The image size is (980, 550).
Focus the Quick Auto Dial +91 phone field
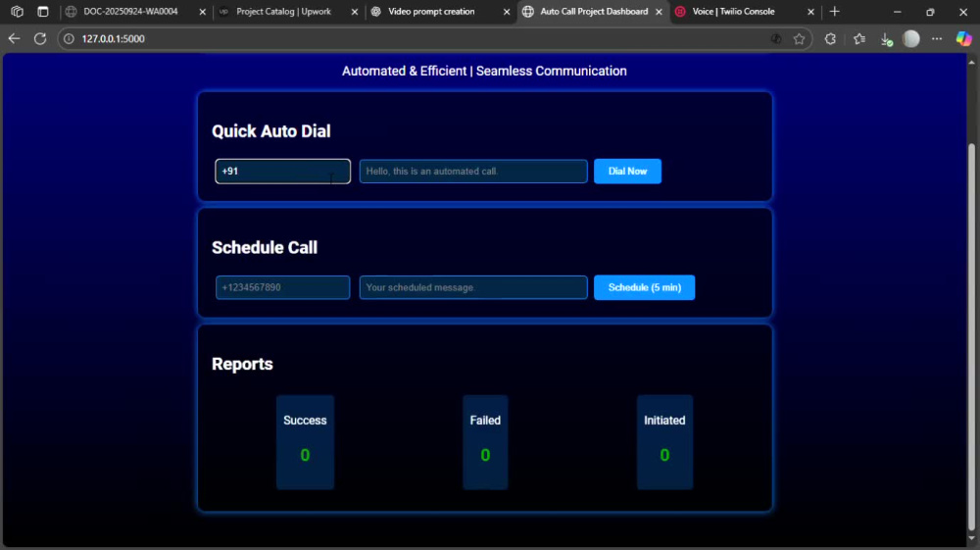click(x=282, y=172)
